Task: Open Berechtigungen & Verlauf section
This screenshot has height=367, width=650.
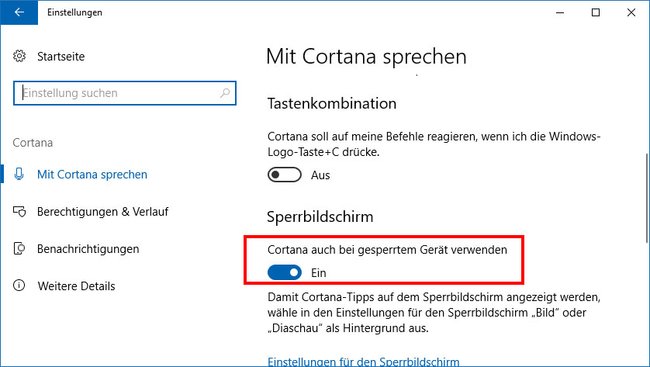Action: point(102,211)
